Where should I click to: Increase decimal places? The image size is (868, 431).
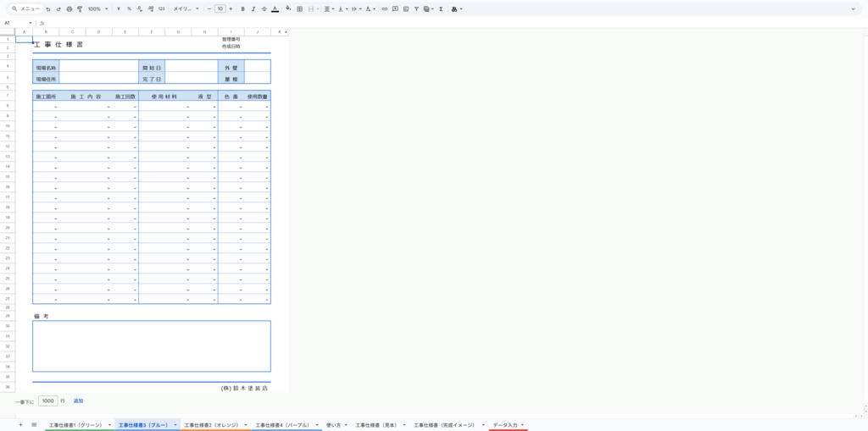(x=151, y=8)
